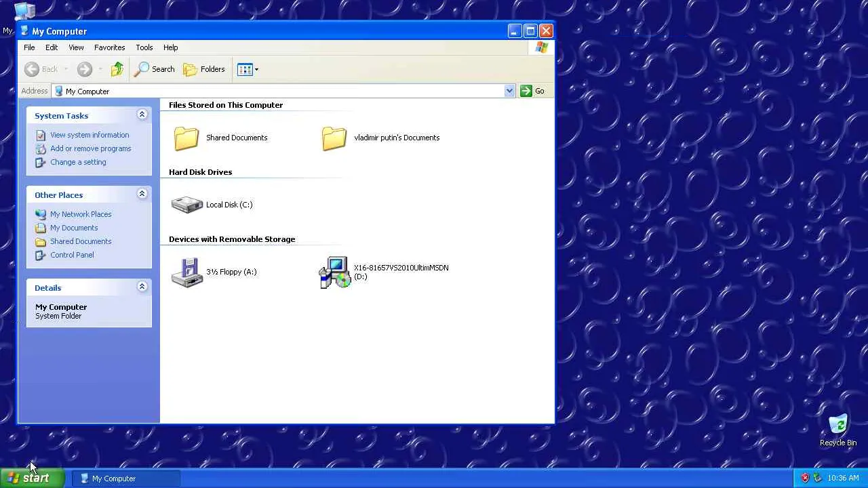This screenshot has width=868, height=488.
Task: Click My Network Places globe icon
Action: [41, 214]
